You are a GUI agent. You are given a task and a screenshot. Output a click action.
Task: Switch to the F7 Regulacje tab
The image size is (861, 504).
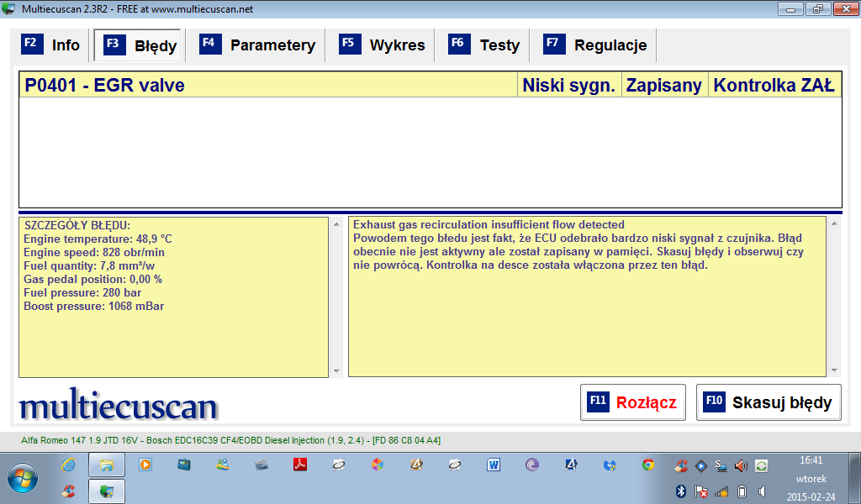pos(594,45)
